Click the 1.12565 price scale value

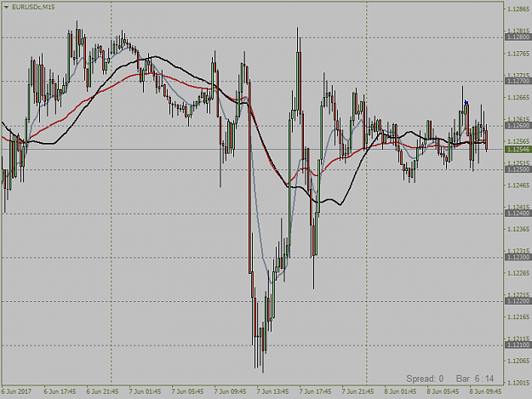[x=518, y=141]
